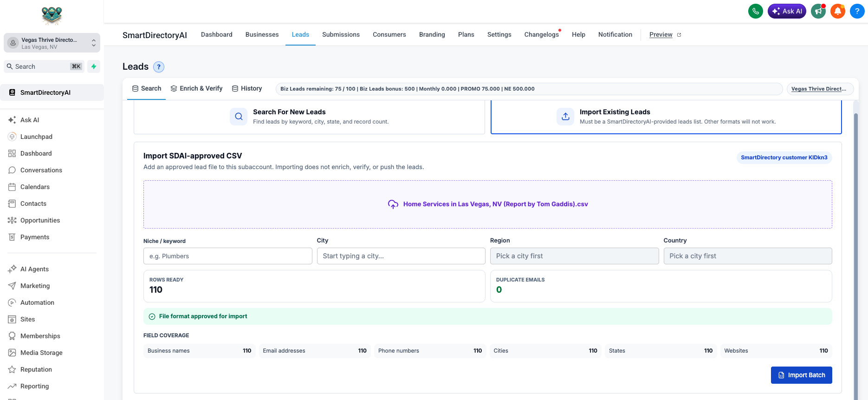Image resolution: width=868 pixels, height=400 pixels.
Task: Click the Conversations chat bubble icon
Action: point(12,170)
